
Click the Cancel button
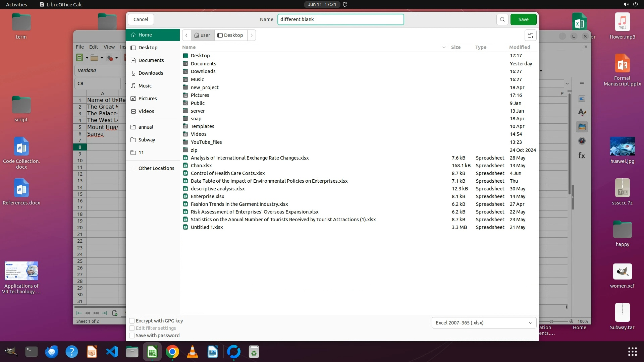pyautogui.click(x=141, y=19)
